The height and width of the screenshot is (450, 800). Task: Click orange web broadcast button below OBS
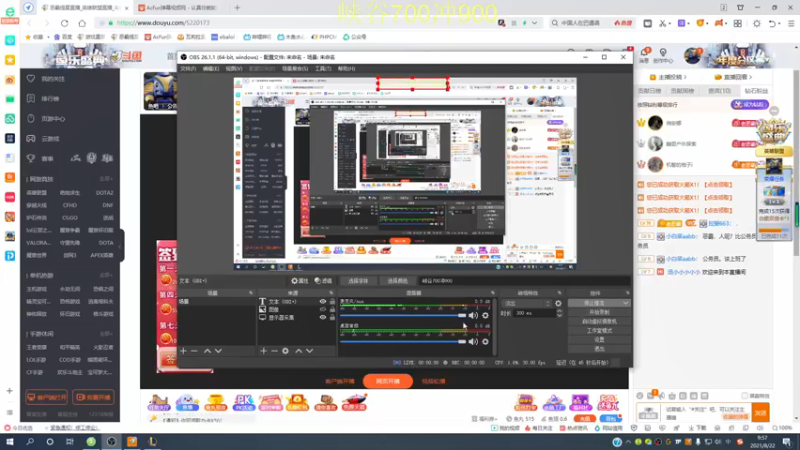[387, 381]
